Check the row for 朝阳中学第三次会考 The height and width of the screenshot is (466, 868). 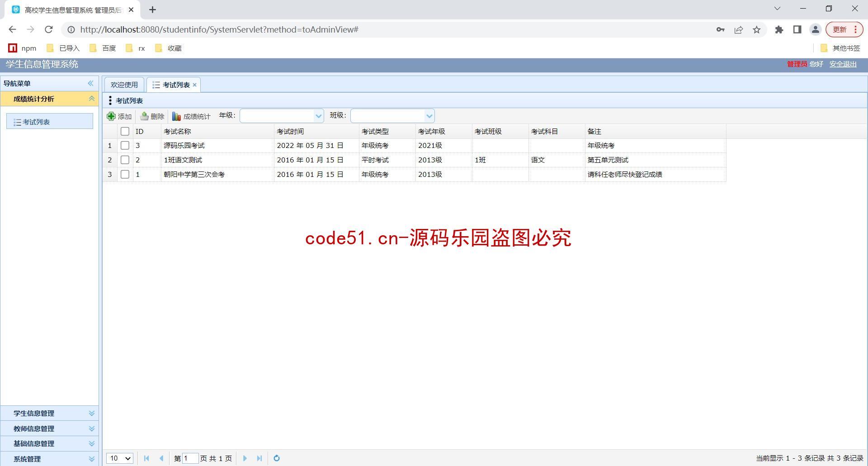point(125,175)
